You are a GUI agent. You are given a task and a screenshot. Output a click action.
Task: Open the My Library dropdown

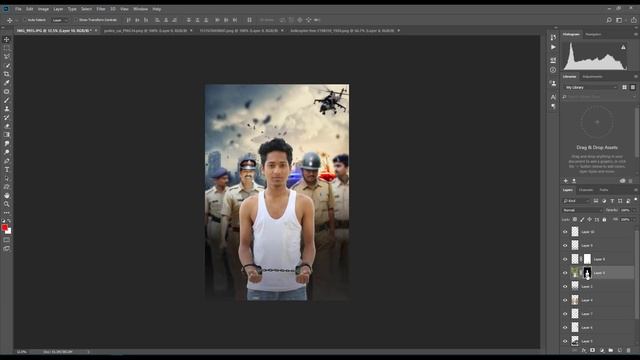tap(591, 87)
